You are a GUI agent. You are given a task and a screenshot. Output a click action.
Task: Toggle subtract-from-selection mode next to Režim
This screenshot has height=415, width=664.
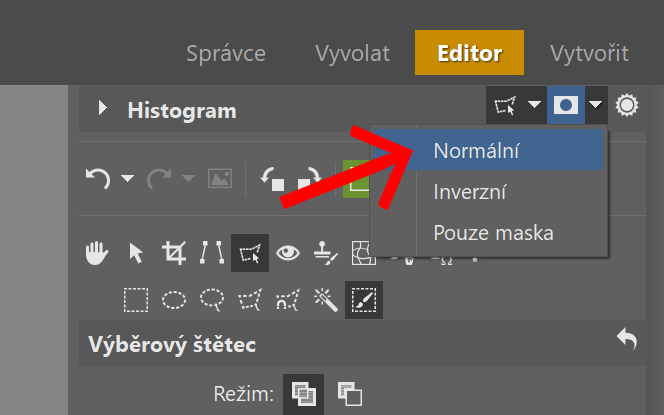[350, 394]
